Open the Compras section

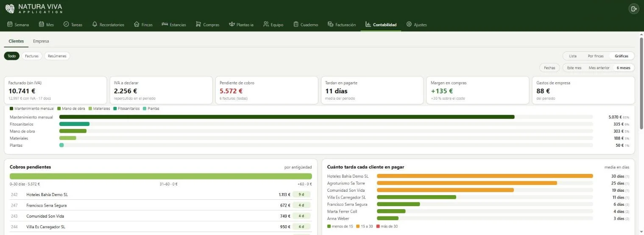pyautogui.click(x=207, y=25)
